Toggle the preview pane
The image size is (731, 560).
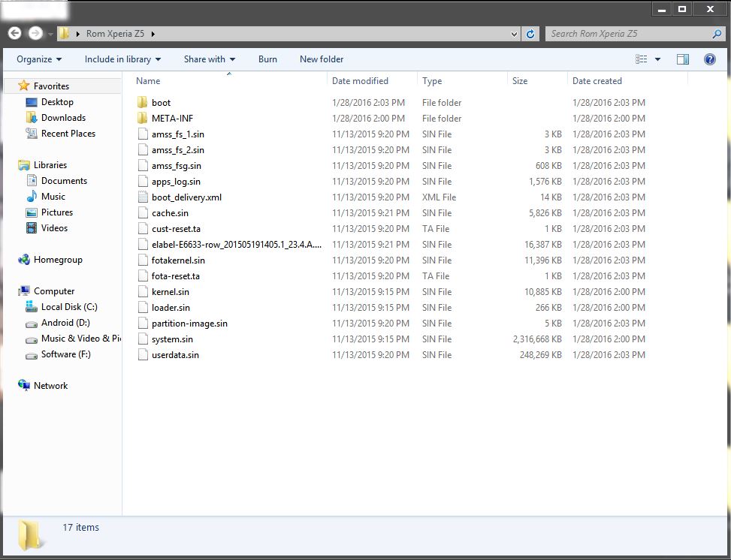point(682,59)
